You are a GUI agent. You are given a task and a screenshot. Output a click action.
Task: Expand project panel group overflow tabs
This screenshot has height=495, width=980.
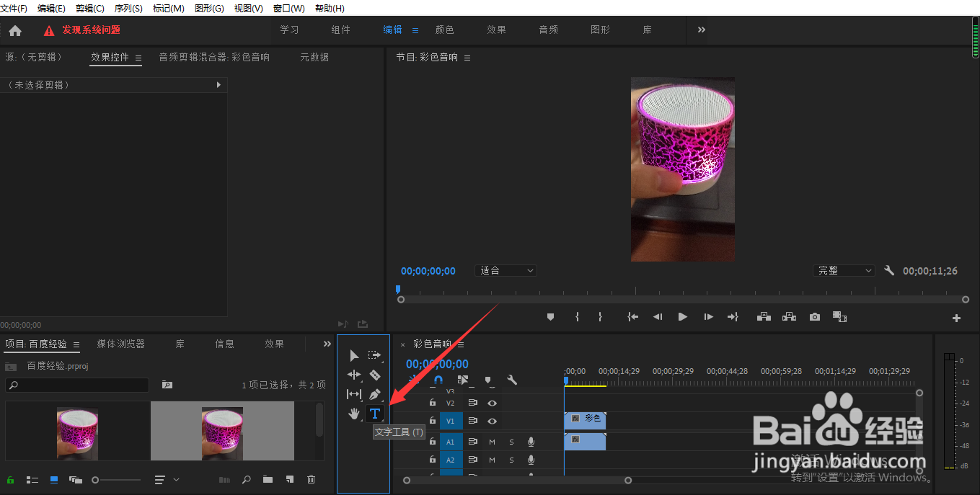pos(327,344)
